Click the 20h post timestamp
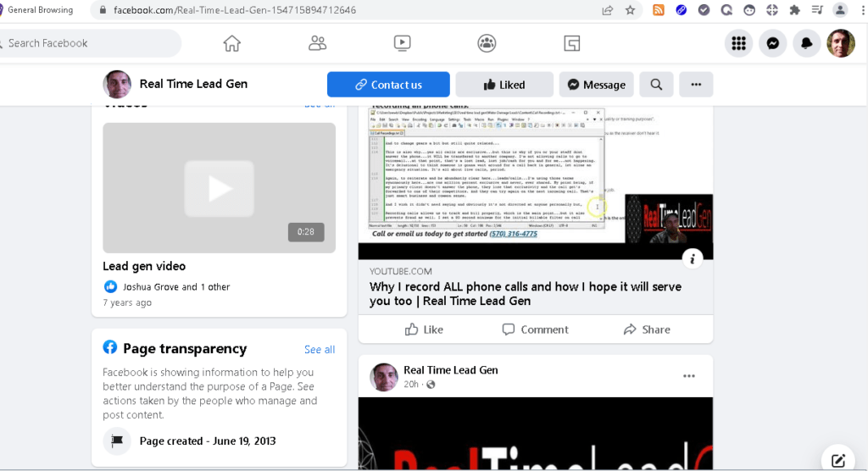Image resolution: width=868 pixels, height=471 pixels. coord(411,384)
